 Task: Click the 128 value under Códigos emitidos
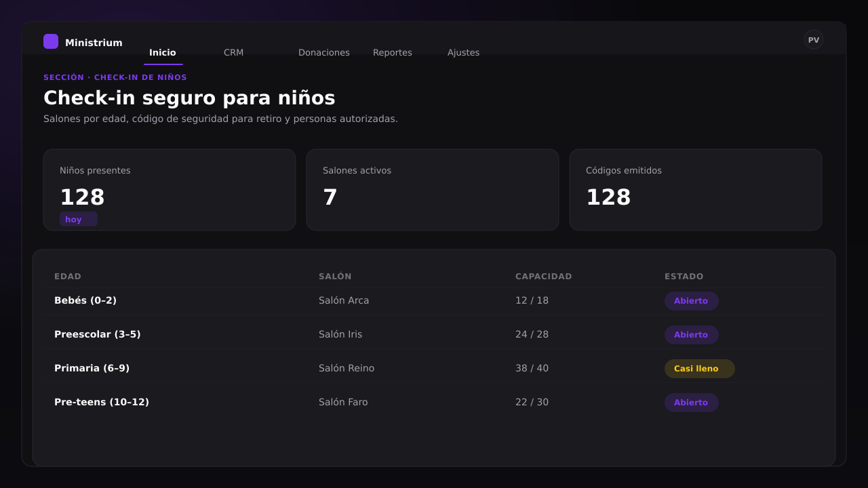[x=608, y=197]
